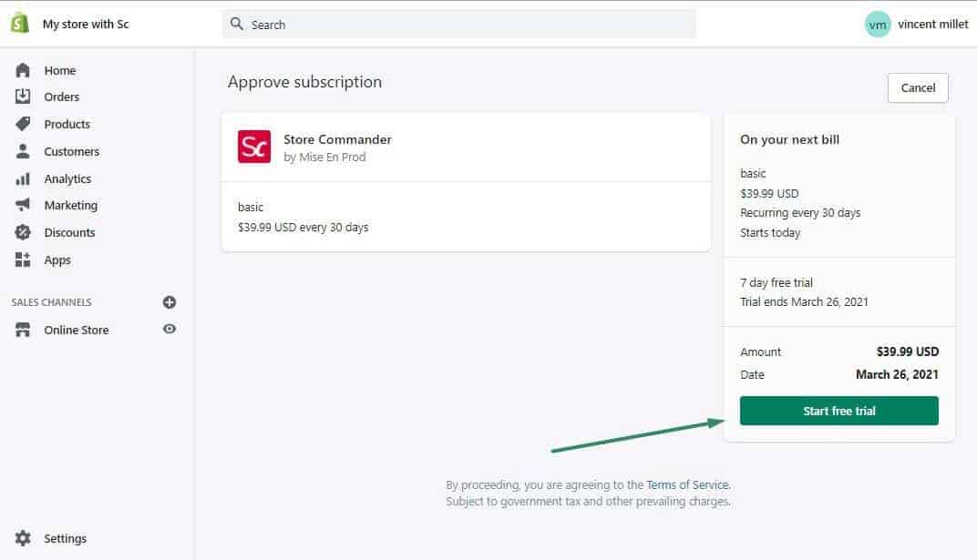The image size is (977, 560).
Task: Open the Marketing menu item
Action: [x=70, y=205]
